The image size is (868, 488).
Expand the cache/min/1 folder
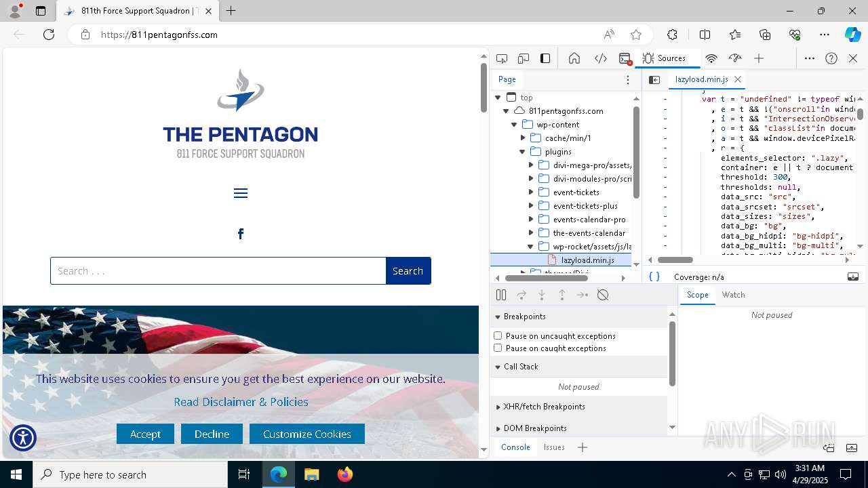pyautogui.click(x=523, y=138)
